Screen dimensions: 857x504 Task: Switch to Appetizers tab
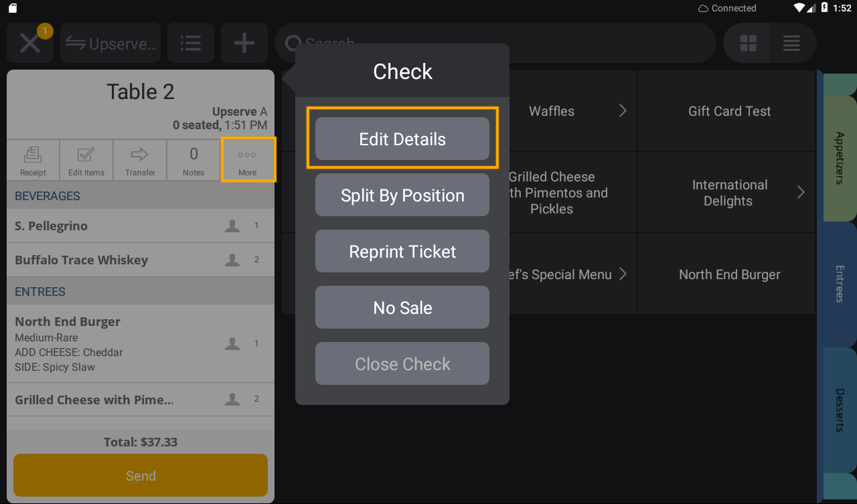tap(840, 158)
